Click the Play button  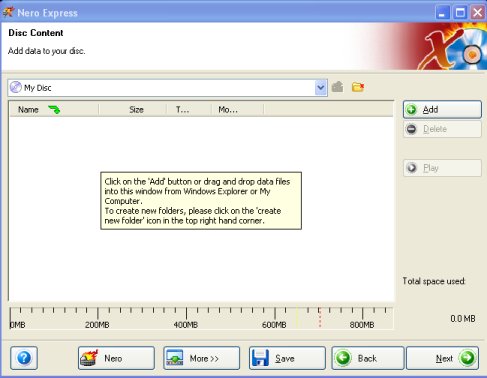click(x=442, y=168)
